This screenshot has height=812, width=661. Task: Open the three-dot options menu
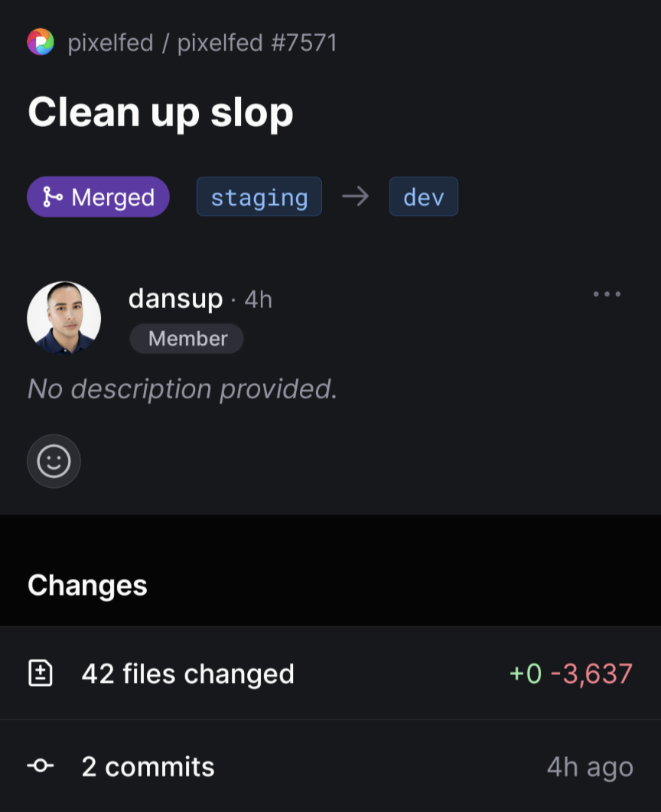point(607,294)
